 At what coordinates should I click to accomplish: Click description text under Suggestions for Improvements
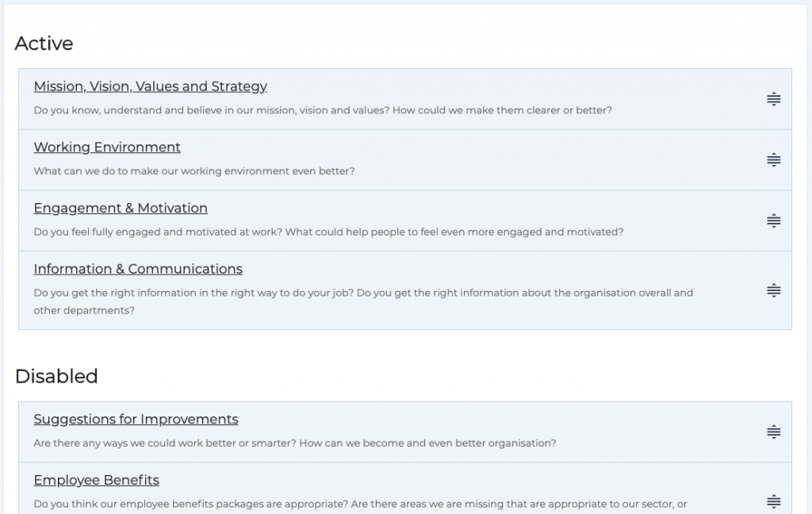pos(295,443)
